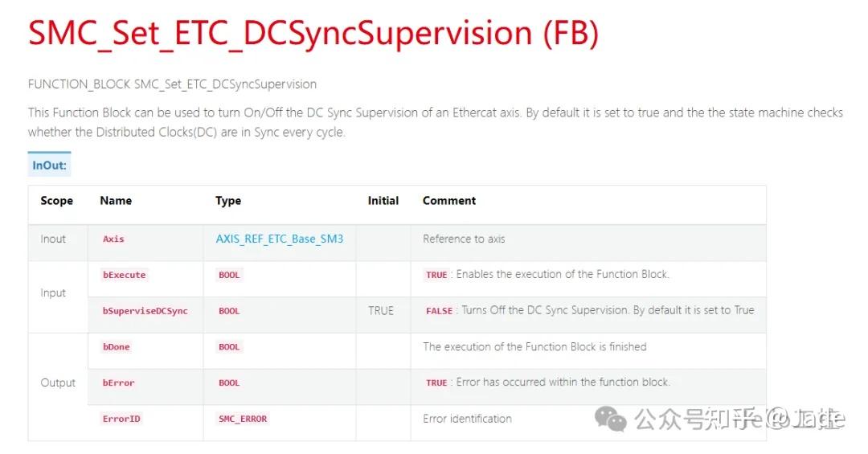Viewport: 868px width, 454px height.
Task: Click the Scope column header
Action: (56, 201)
